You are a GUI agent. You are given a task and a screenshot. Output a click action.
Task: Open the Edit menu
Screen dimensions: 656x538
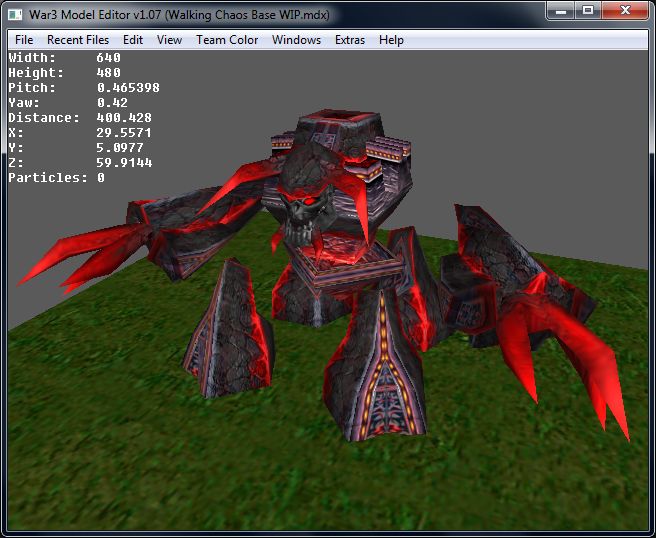tap(133, 40)
